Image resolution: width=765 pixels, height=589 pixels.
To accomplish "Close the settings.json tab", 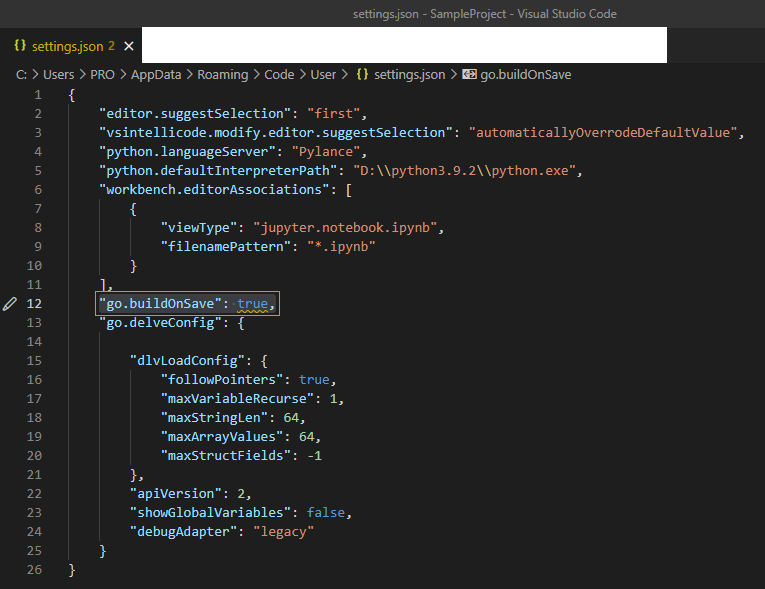I will [129, 46].
